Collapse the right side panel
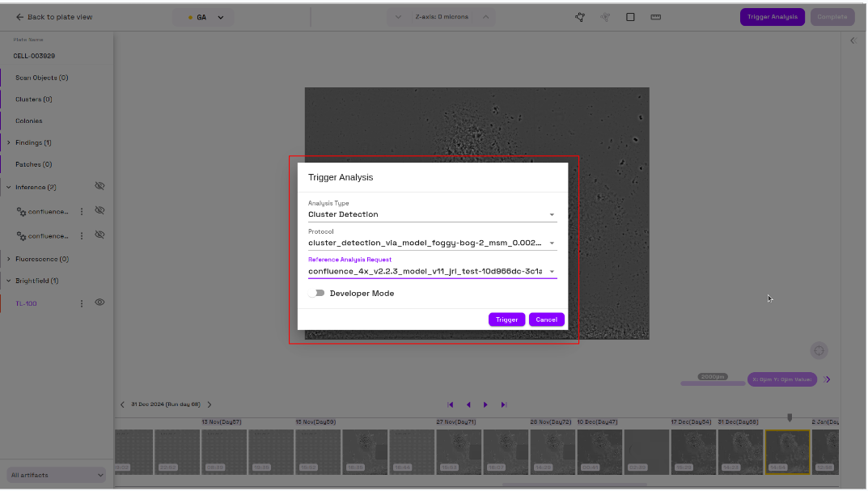 [x=853, y=40]
